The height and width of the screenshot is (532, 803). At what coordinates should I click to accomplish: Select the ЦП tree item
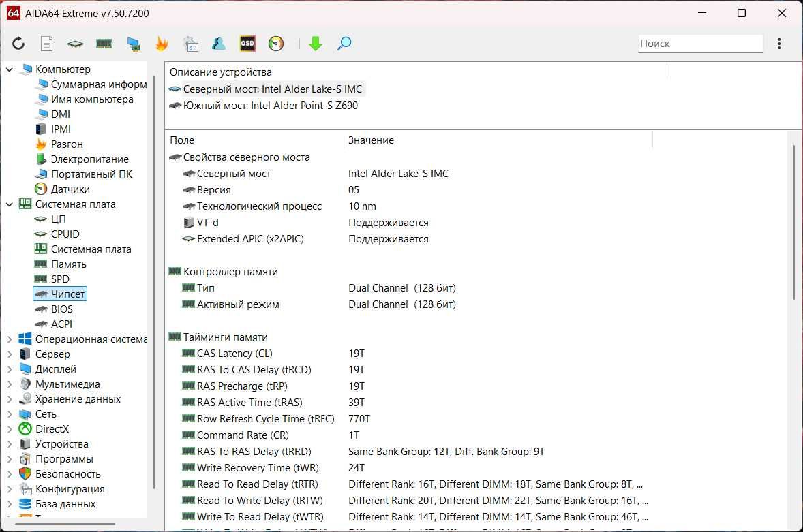(x=50, y=219)
